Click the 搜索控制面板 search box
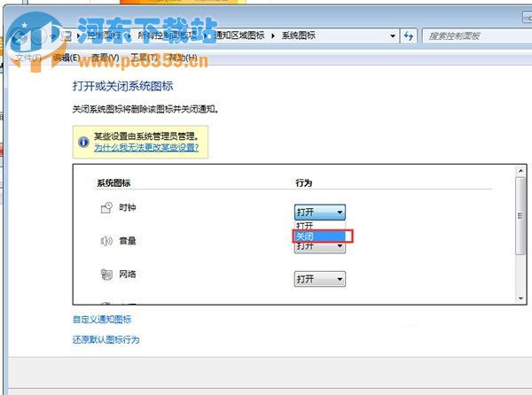The width and height of the screenshot is (532, 395). coord(477,36)
